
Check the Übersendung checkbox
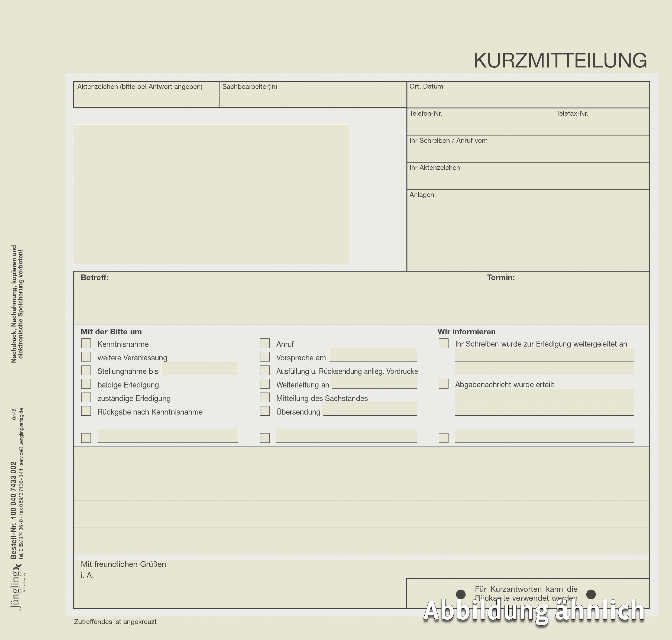point(265,411)
